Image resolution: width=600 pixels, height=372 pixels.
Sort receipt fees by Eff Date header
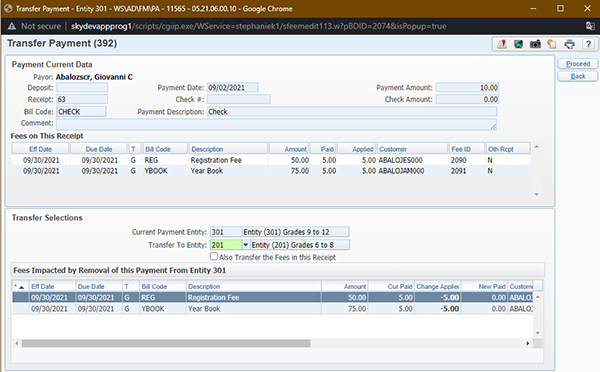[40, 149]
